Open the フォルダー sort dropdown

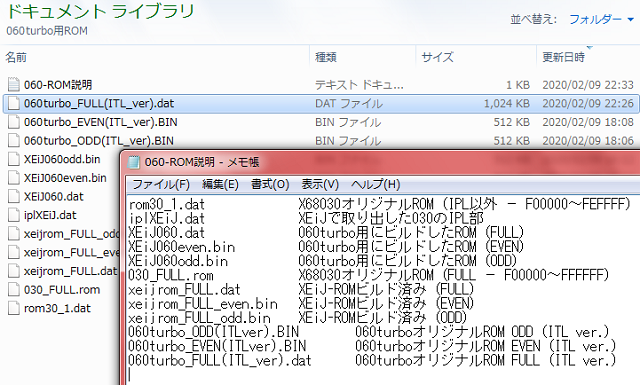[x=601, y=19]
